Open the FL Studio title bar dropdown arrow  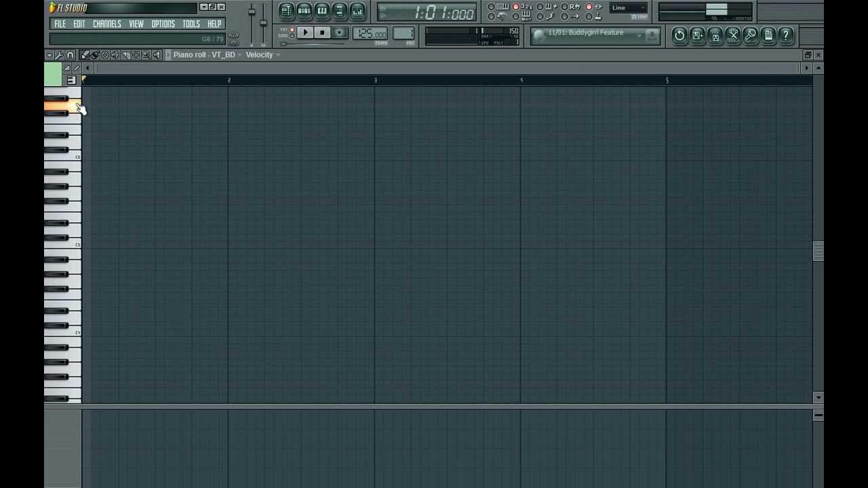[x=203, y=7]
